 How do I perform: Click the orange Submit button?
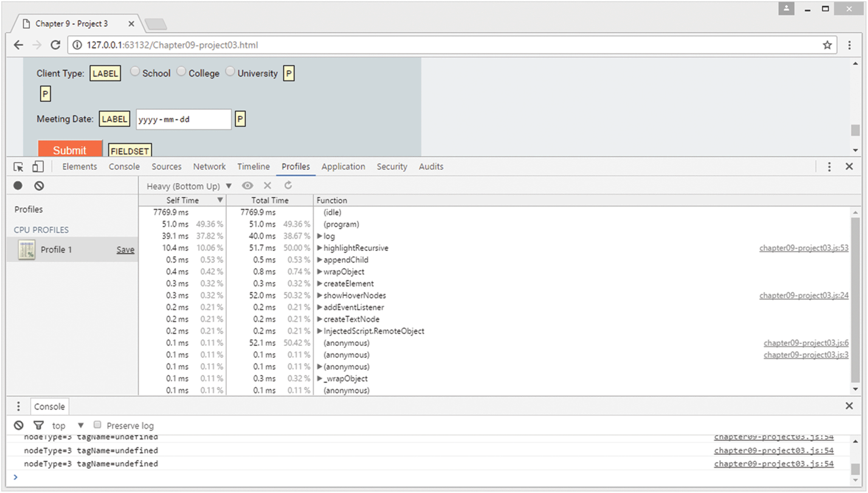tap(70, 150)
